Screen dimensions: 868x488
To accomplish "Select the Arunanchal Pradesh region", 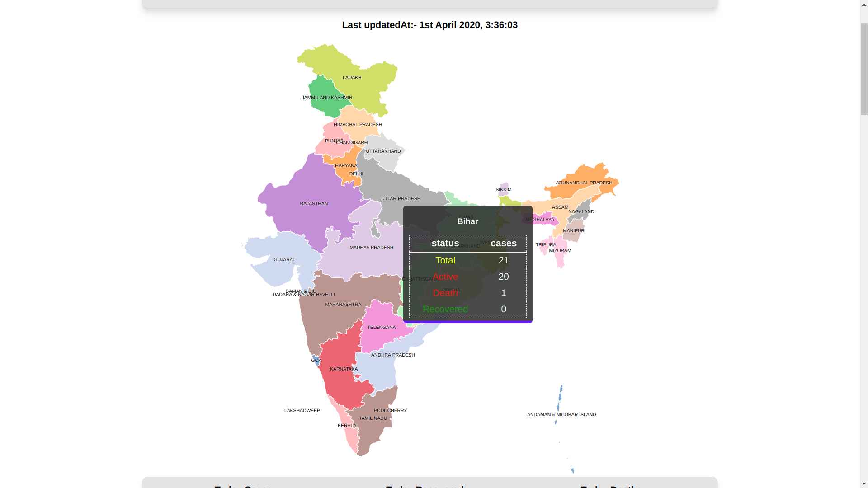I will tap(584, 183).
